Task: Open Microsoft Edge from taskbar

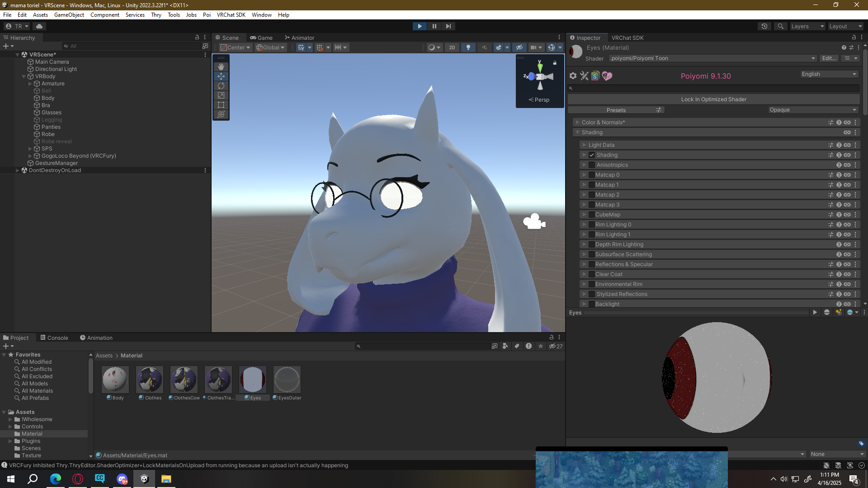Action: click(55, 479)
